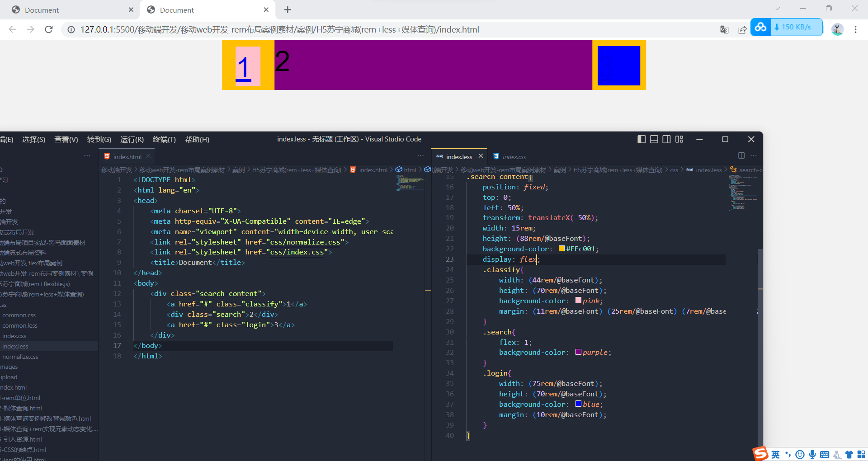868x461 pixels.
Task: Click the #FFc001 color swatch
Action: tap(561, 249)
